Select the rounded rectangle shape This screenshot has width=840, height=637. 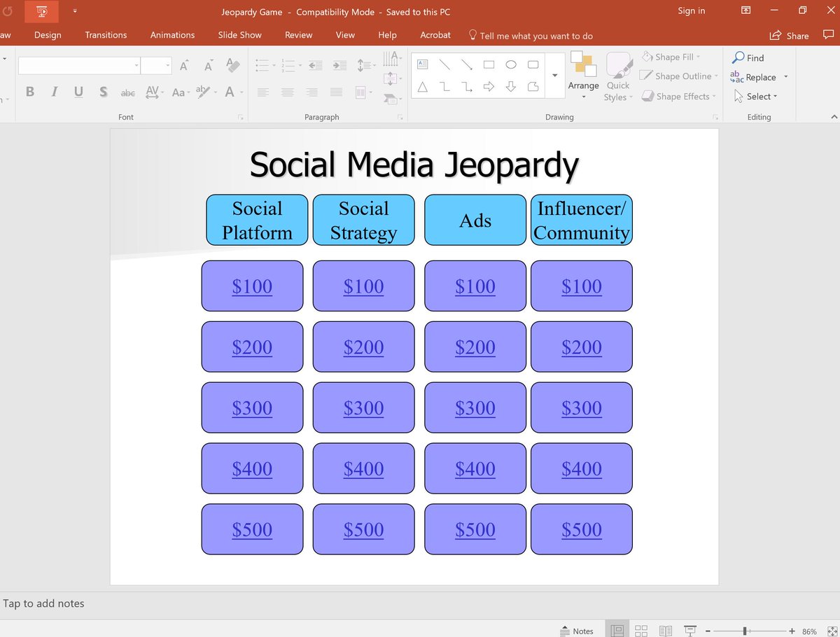(533, 64)
